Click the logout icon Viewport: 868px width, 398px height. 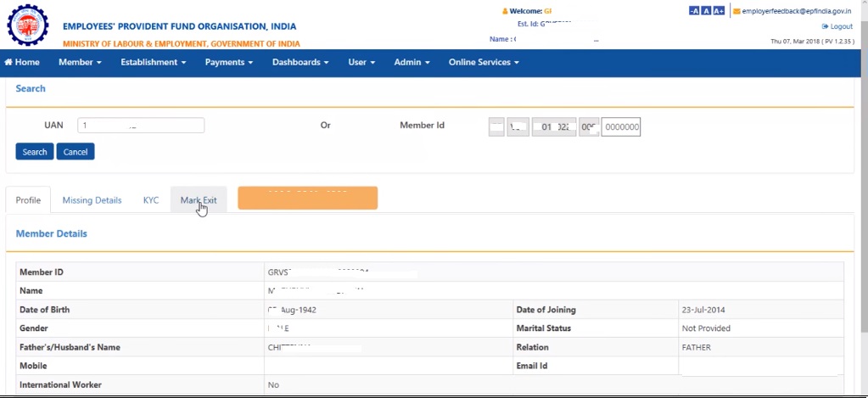825,26
